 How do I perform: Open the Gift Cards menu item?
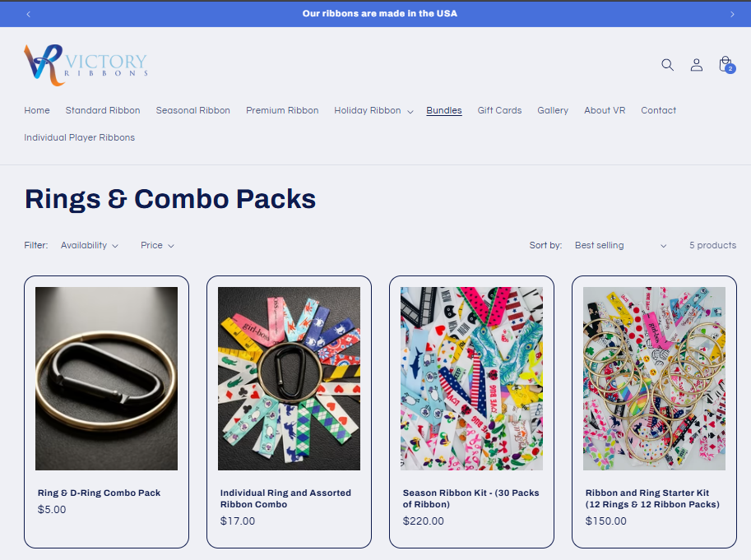pyautogui.click(x=499, y=110)
